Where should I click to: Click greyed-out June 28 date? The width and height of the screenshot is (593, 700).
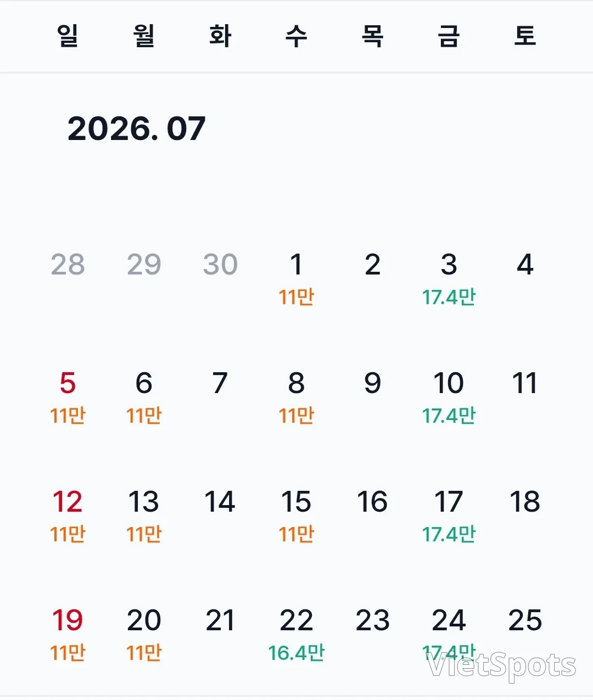coord(68,265)
